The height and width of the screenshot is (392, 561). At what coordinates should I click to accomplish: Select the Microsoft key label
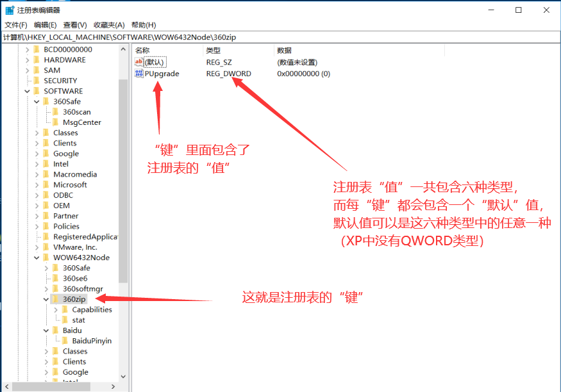(70, 184)
